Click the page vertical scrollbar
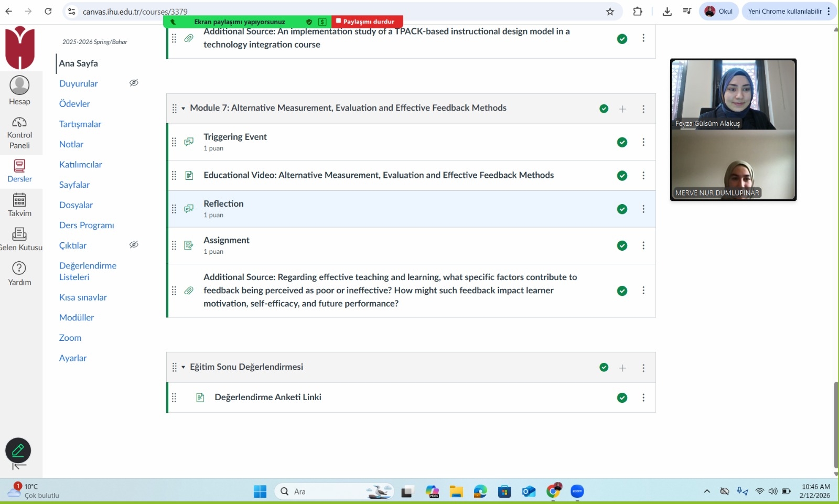The width and height of the screenshot is (839, 504). pyautogui.click(x=835, y=425)
